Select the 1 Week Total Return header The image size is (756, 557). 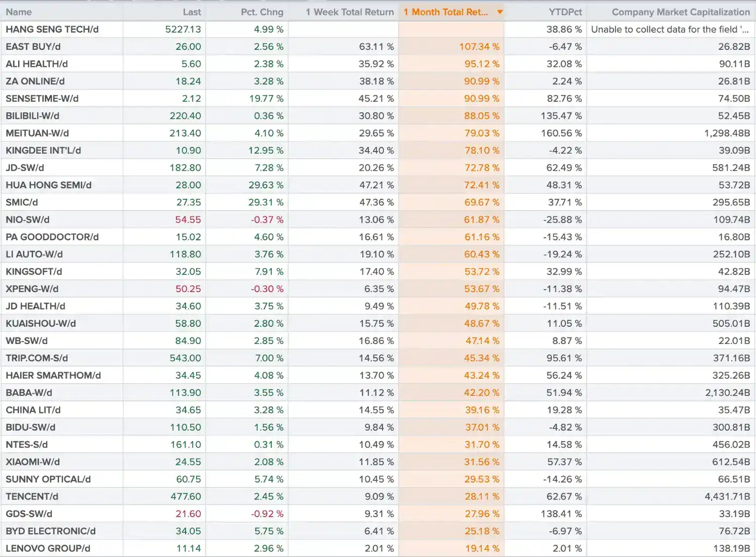[x=350, y=12]
